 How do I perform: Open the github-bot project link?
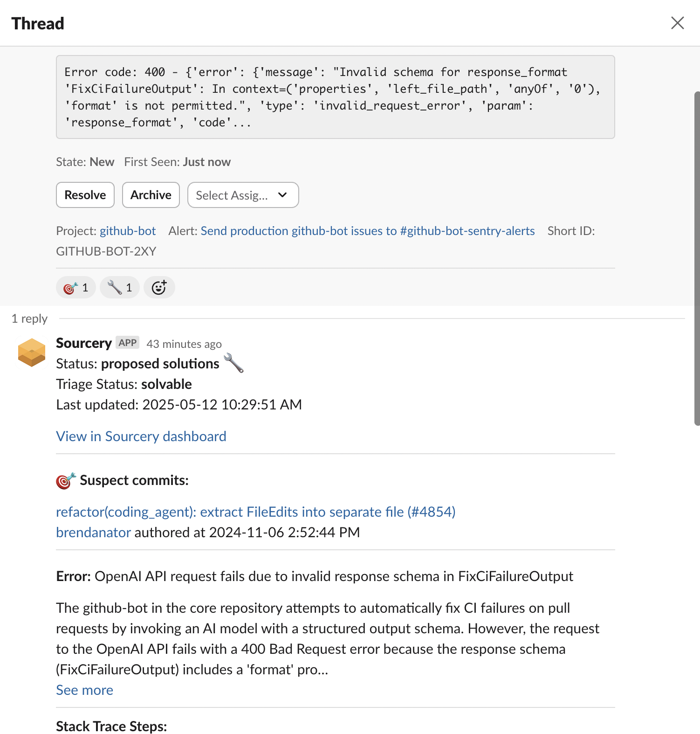tap(128, 231)
